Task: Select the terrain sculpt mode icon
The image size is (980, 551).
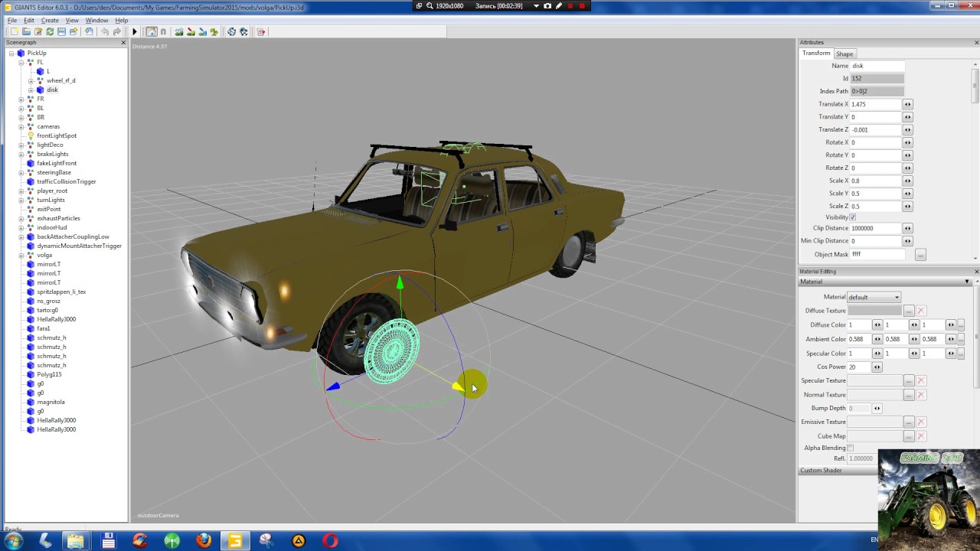Action: point(179,32)
